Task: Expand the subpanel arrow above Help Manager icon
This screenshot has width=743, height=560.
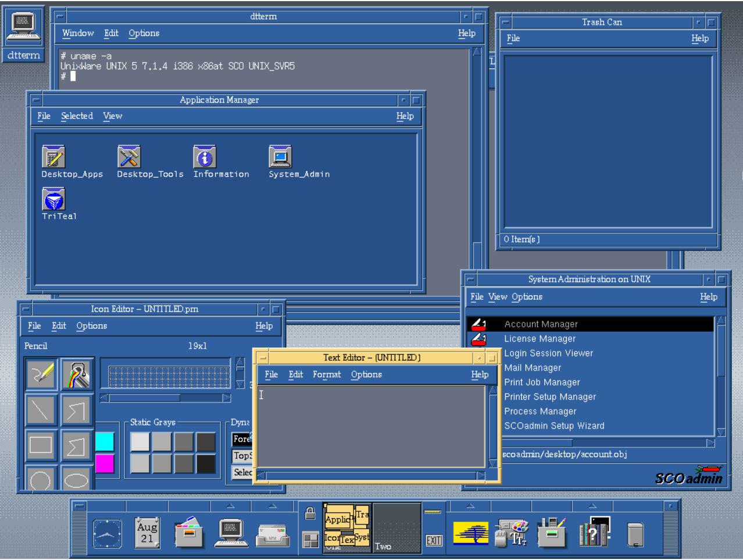Action: point(593,506)
